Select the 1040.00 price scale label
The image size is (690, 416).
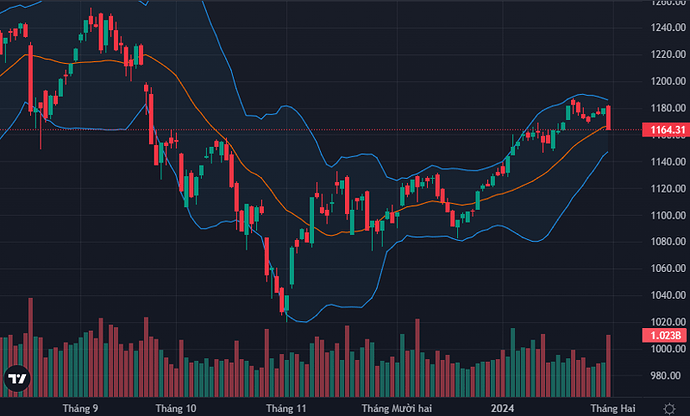pyautogui.click(x=664, y=296)
